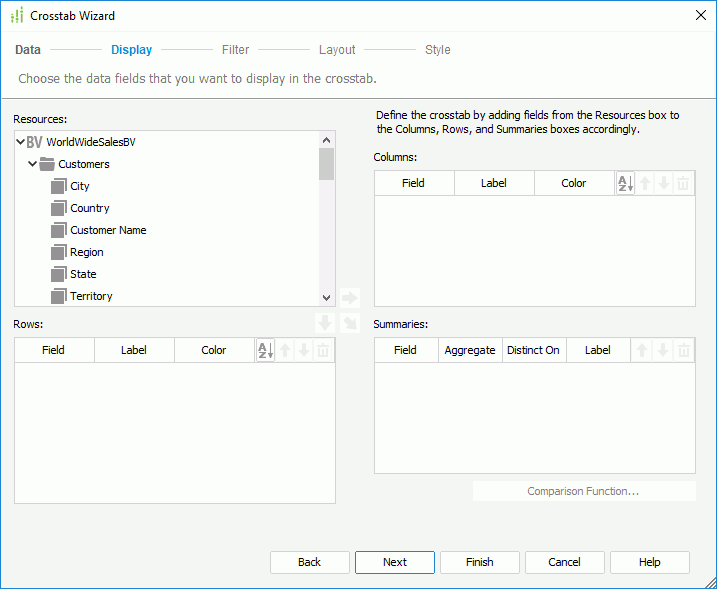The height and width of the screenshot is (589, 717).
Task: Click the Color header in Columns table
Action: pyautogui.click(x=574, y=183)
